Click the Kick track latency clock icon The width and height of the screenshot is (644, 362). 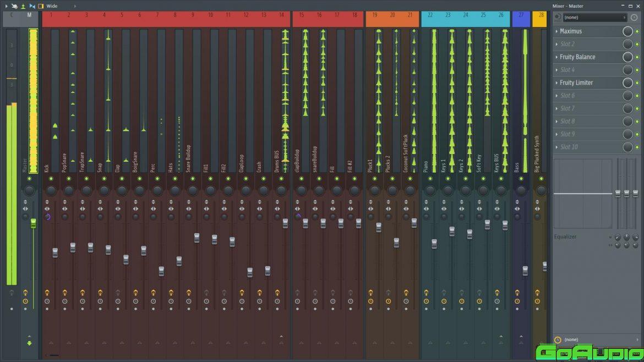47,301
